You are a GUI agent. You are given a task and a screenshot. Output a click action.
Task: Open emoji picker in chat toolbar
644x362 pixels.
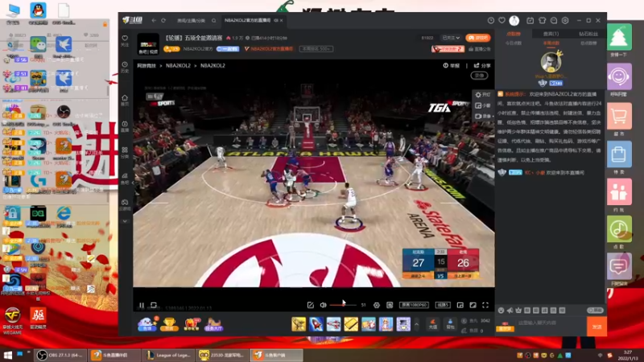pos(501,311)
